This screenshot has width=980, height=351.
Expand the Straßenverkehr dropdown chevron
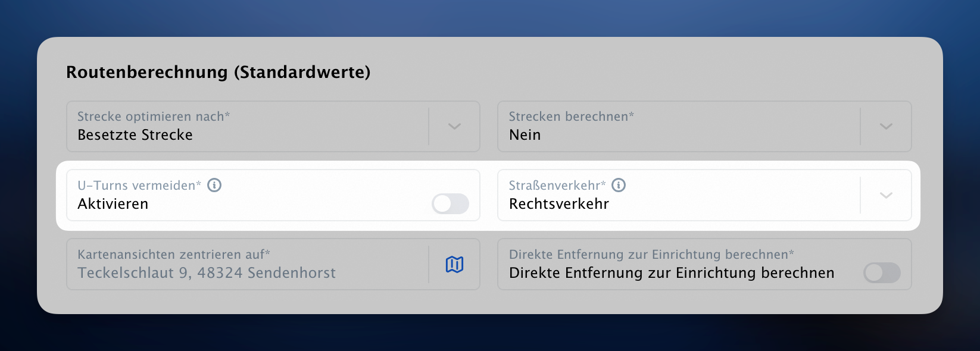point(886,195)
